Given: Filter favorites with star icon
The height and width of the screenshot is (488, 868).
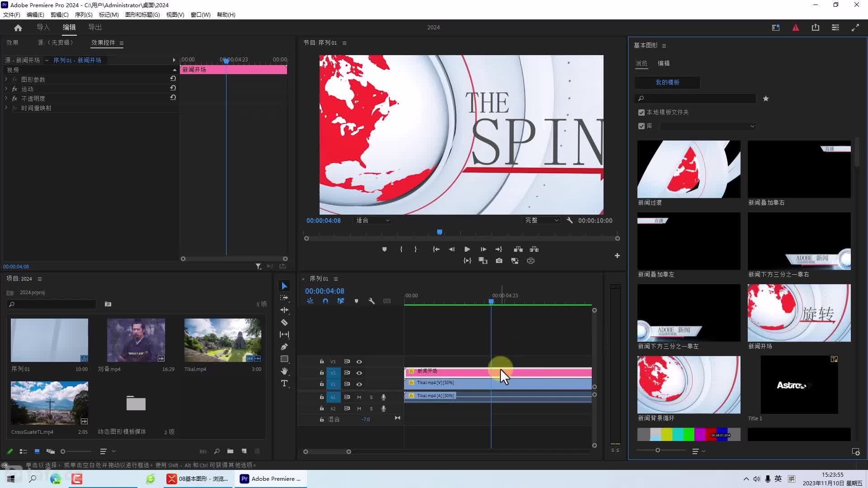Looking at the screenshot, I should coord(766,99).
